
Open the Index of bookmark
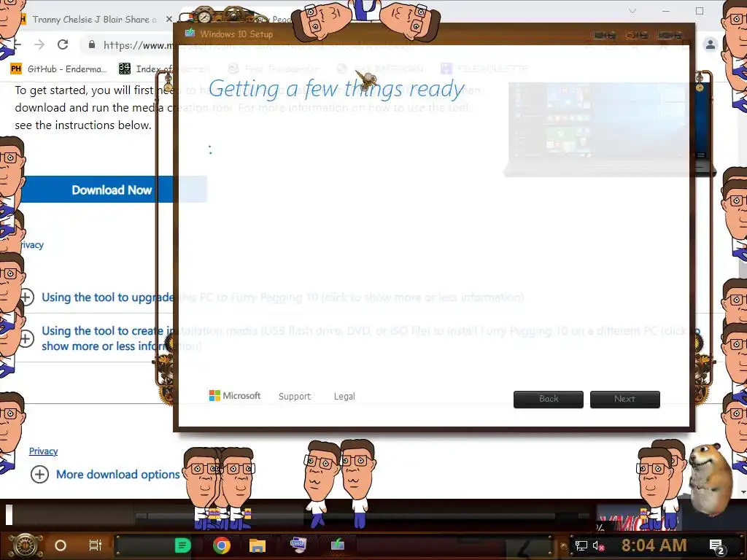click(145, 69)
